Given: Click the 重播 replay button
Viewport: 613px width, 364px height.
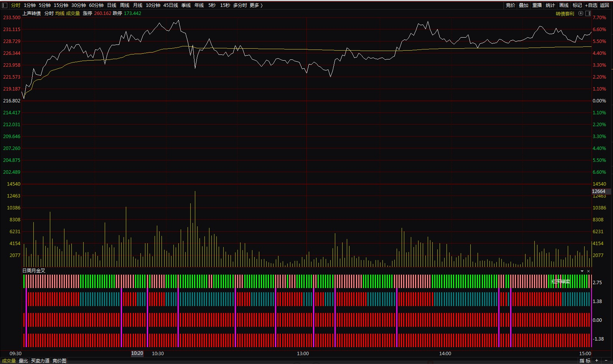Looking at the screenshot, I should [x=537, y=5].
